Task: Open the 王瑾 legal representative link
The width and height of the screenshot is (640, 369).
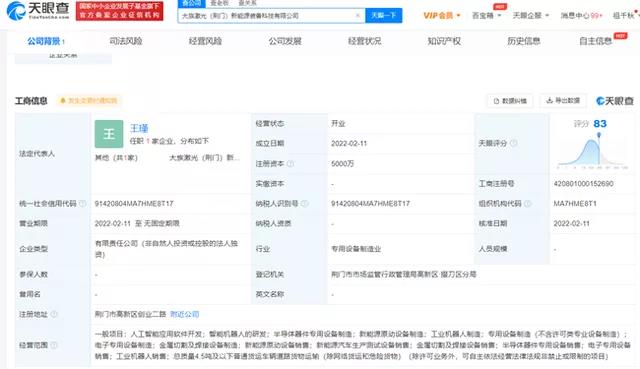Action: (x=139, y=128)
